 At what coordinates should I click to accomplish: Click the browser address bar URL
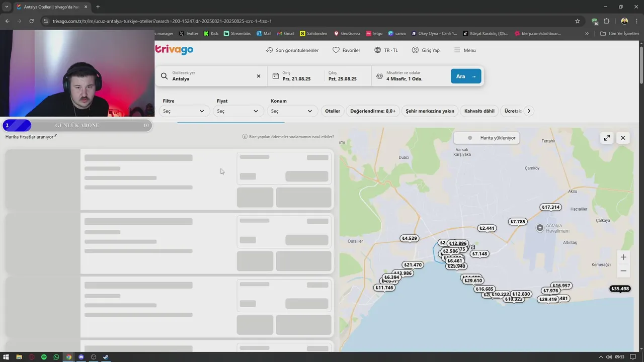(162, 21)
